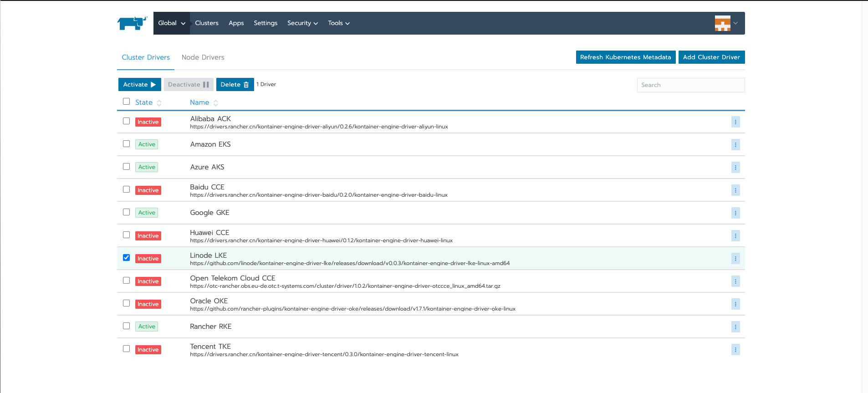868x393 pixels.
Task: Open the user avatar menu
Action: tap(725, 23)
